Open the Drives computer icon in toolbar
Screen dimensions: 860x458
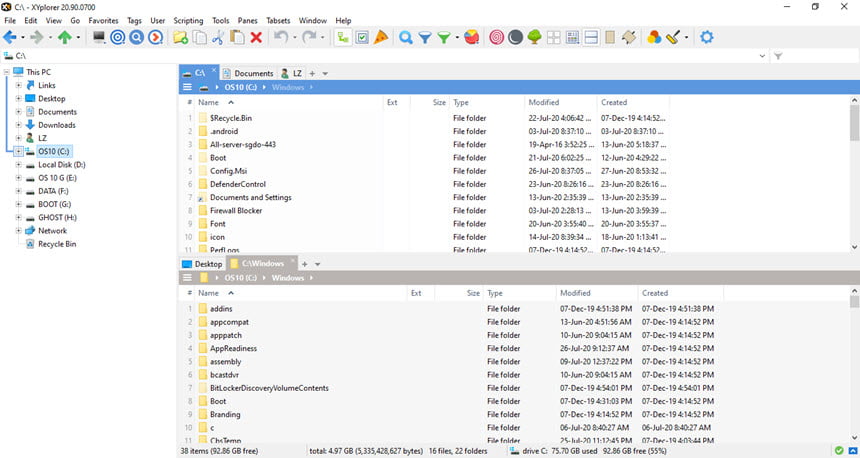point(99,37)
